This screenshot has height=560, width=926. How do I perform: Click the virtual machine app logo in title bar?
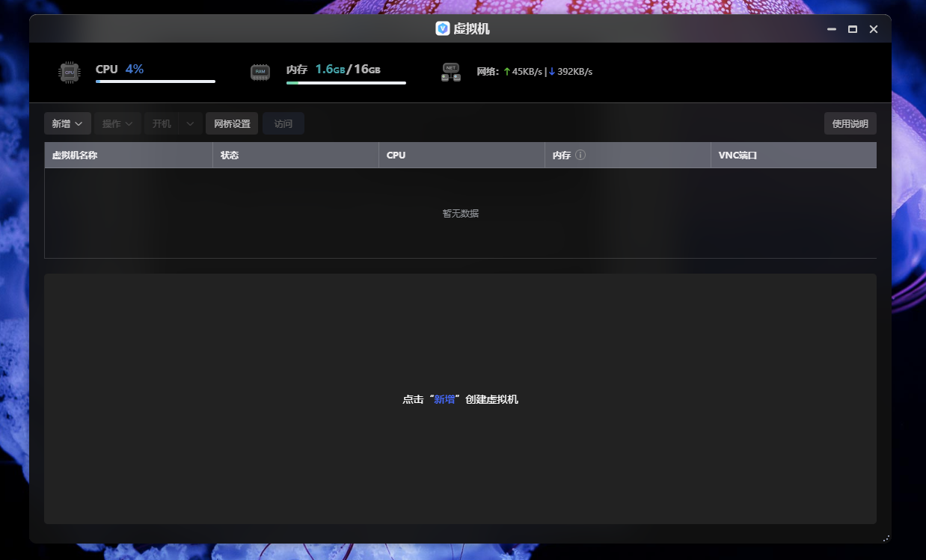443,28
